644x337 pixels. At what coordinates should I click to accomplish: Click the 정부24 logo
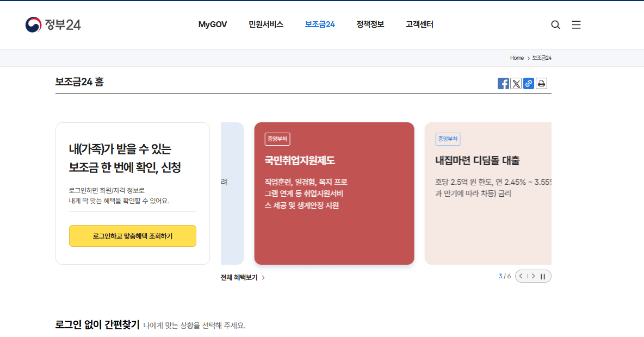[53, 24]
